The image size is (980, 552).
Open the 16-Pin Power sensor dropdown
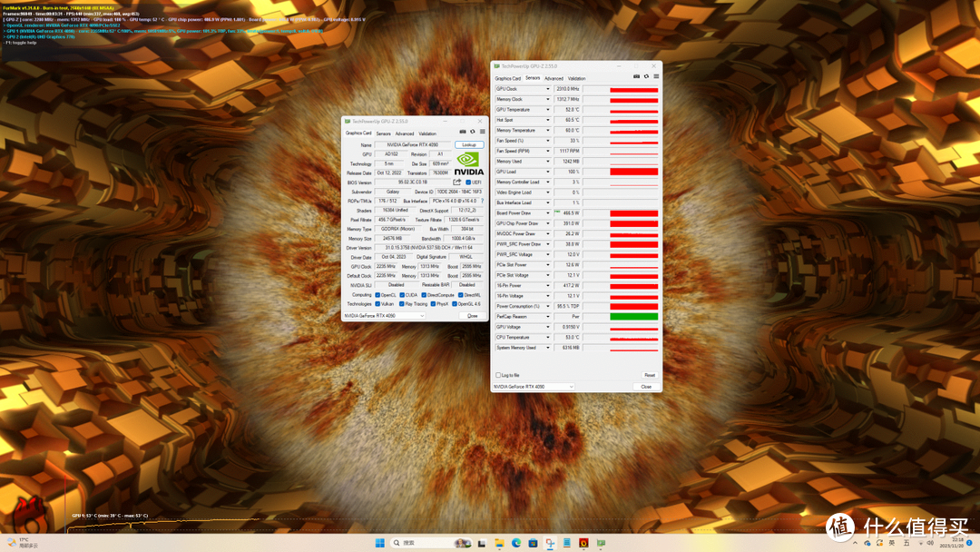point(548,286)
